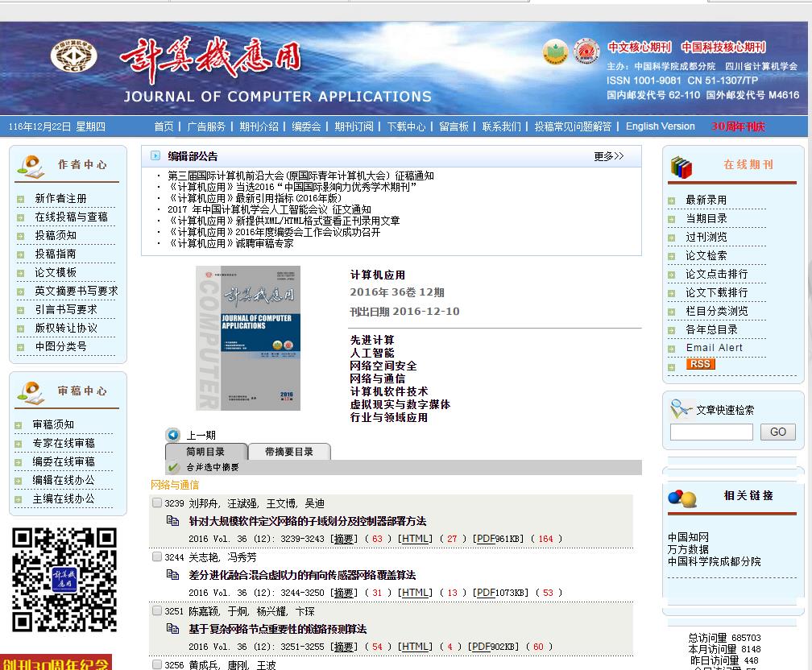Open English Version in the navigation bar
The height and width of the screenshot is (670, 812).
tap(661, 126)
